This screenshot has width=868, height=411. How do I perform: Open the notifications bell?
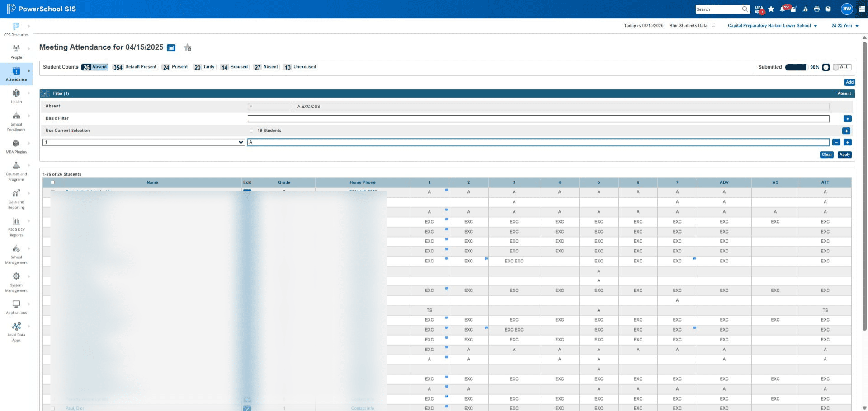click(x=783, y=9)
